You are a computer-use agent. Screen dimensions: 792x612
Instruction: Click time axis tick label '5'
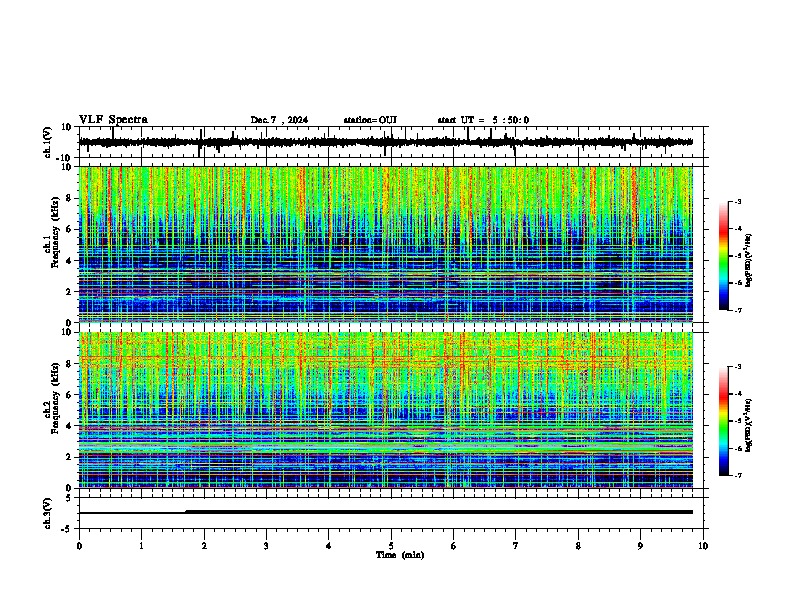[x=391, y=546]
